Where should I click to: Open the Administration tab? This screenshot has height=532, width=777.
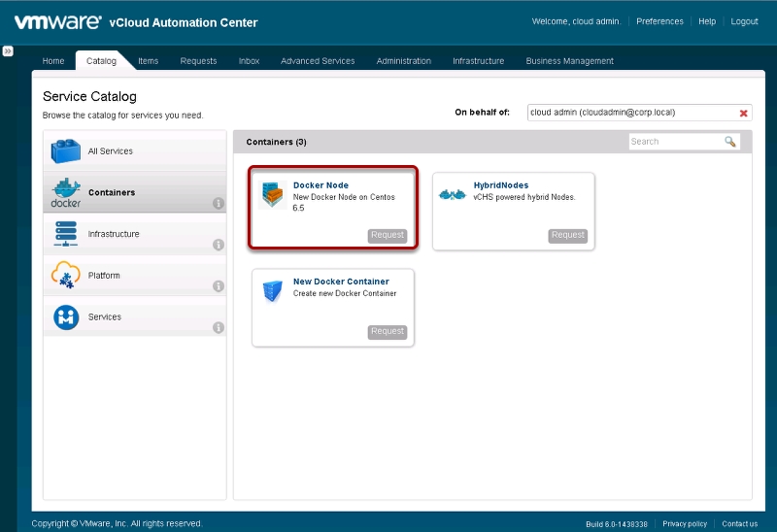403,61
